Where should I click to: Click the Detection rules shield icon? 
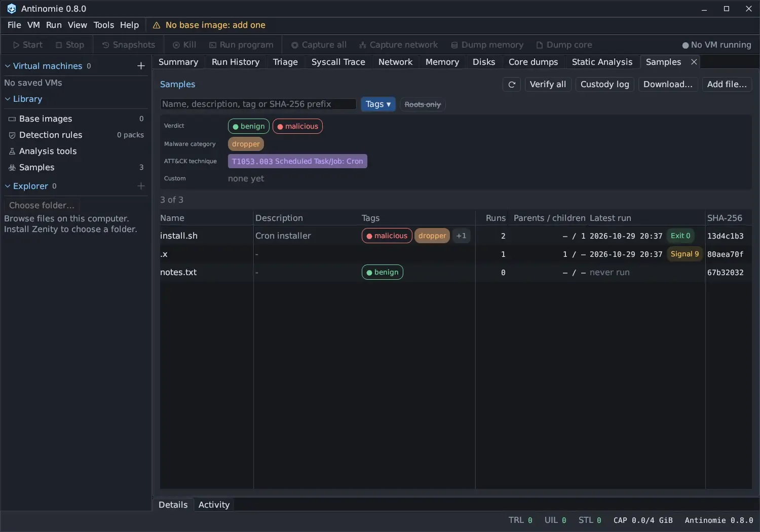[12, 135]
